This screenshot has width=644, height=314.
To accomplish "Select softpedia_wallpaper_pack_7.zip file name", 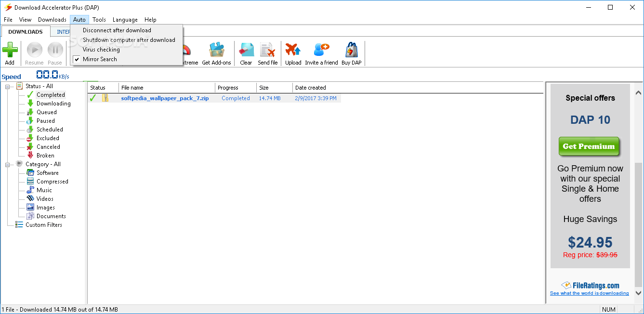I will 165,98.
